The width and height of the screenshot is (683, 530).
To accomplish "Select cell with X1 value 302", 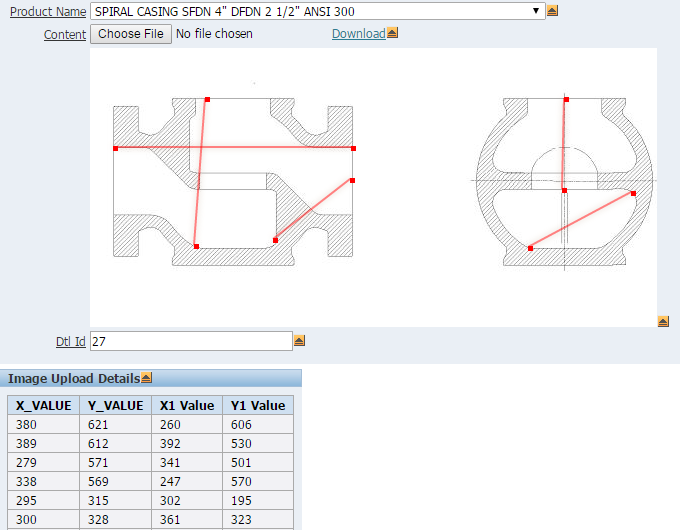I will [187, 500].
